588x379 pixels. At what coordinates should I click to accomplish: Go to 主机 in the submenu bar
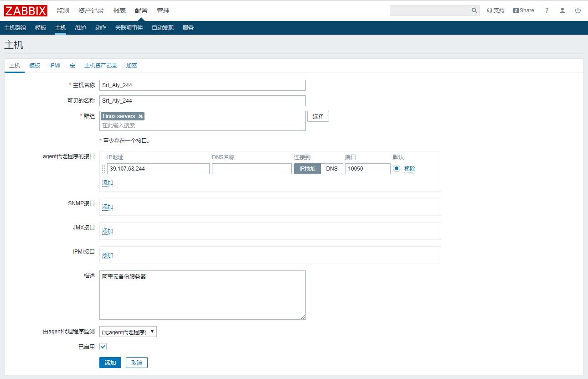[x=61, y=28]
